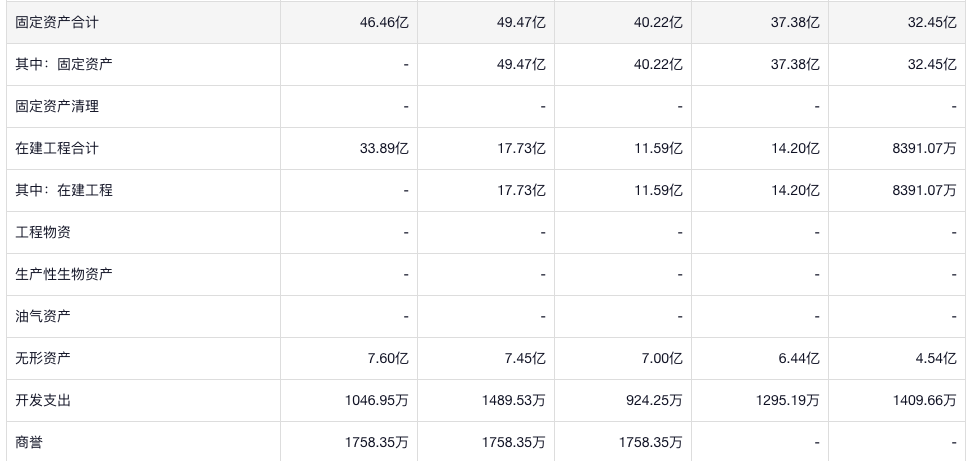Click the 其中：在建工程 row label

coord(64,190)
